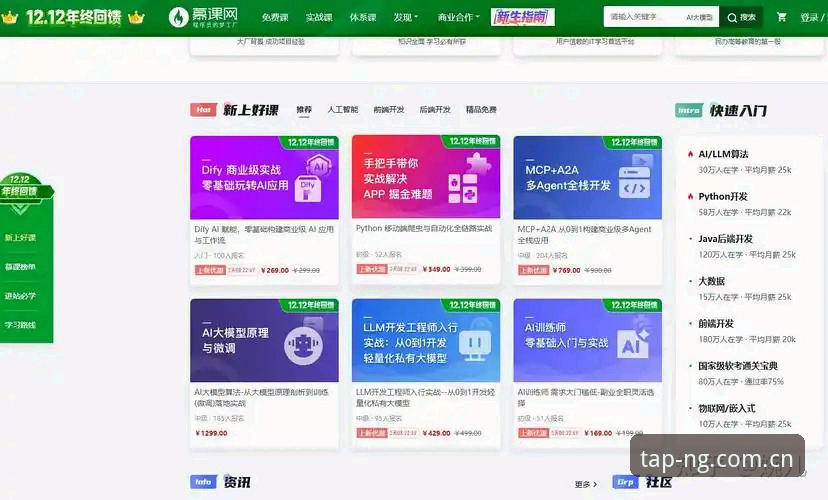Open the Dify 商业级实战 course thumbnail
Screen dimensions: 828x500
click(264, 177)
